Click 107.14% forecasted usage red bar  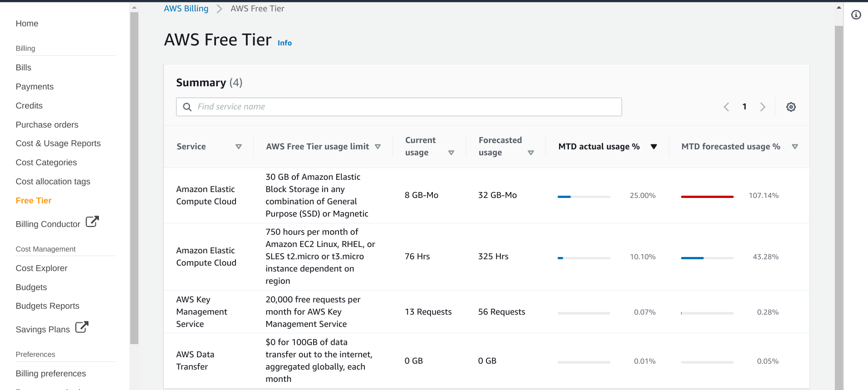pos(707,197)
